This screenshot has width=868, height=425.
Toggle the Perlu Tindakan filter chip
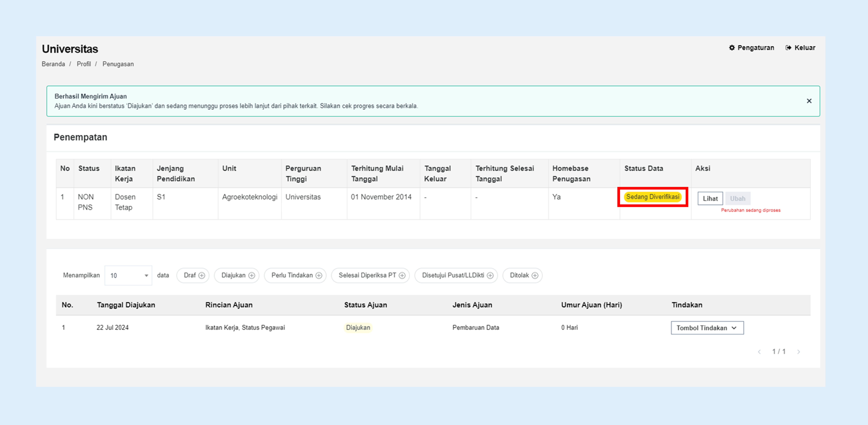pyautogui.click(x=295, y=275)
